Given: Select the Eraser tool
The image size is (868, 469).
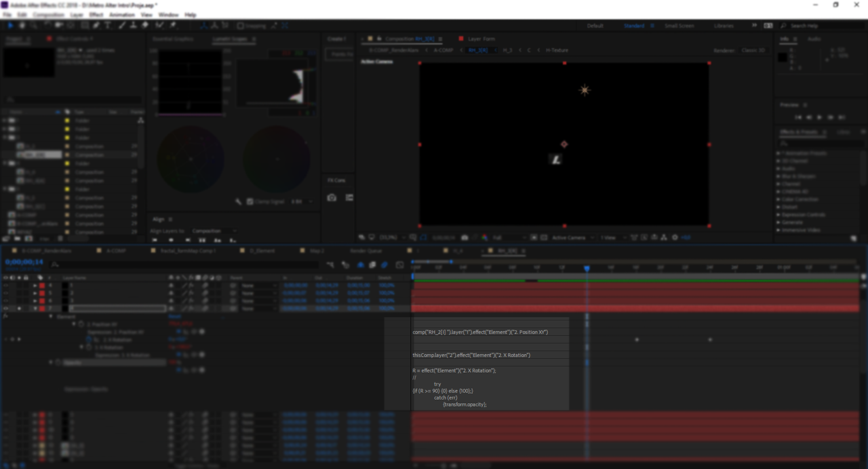Looking at the screenshot, I should (145, 26).
